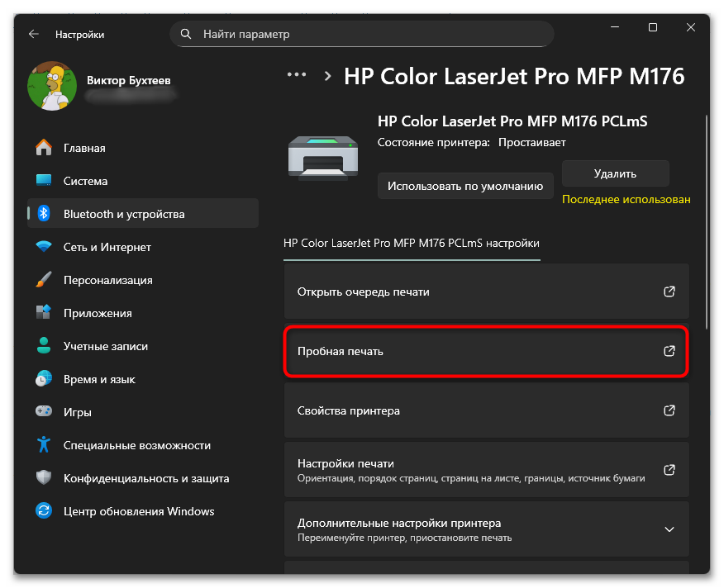Screen dimensions: 724x588
Task: Click the Специальные возможности accessibility icon
Action: (x=44, y=444)
